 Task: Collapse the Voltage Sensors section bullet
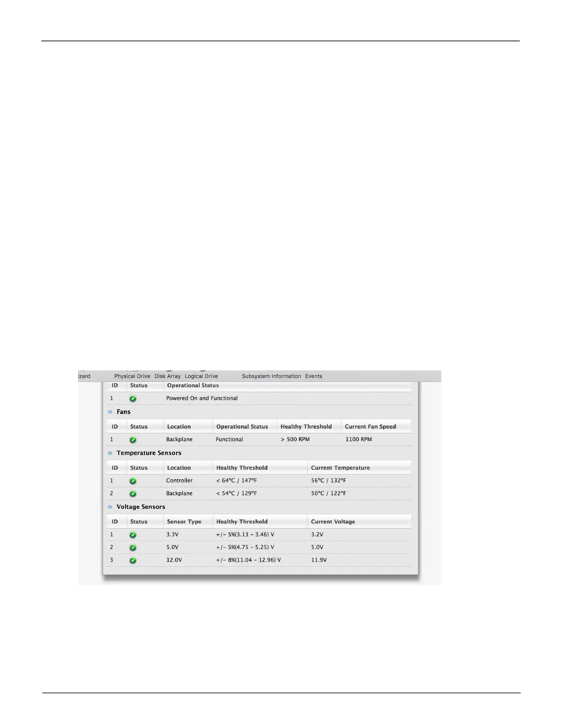pyautogui.click(x=110, y=507)
